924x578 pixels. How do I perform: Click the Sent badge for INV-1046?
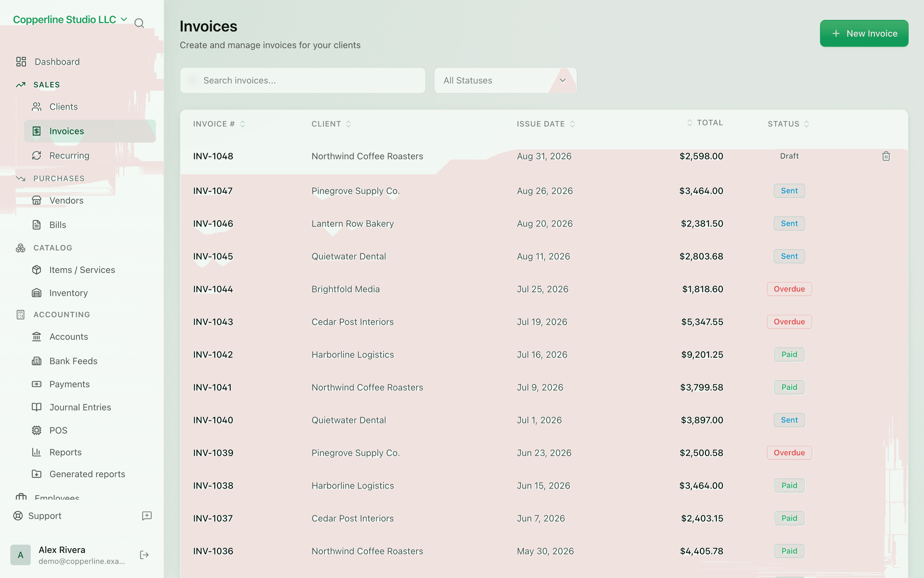(789, 223)
